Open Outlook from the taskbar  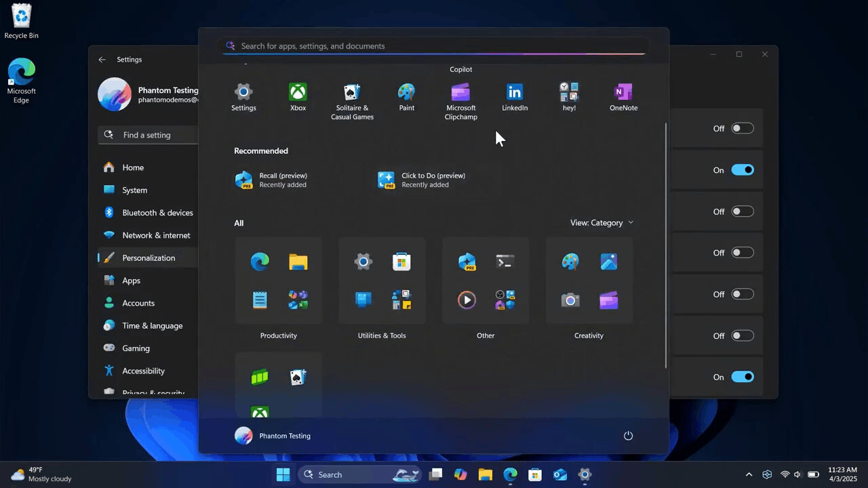560,474
